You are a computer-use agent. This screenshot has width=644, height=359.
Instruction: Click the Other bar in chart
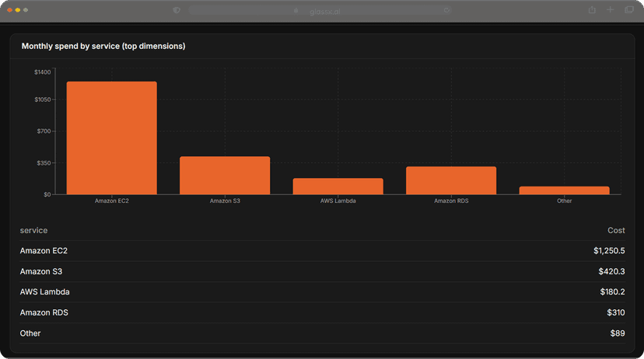(x=565, y=190)
